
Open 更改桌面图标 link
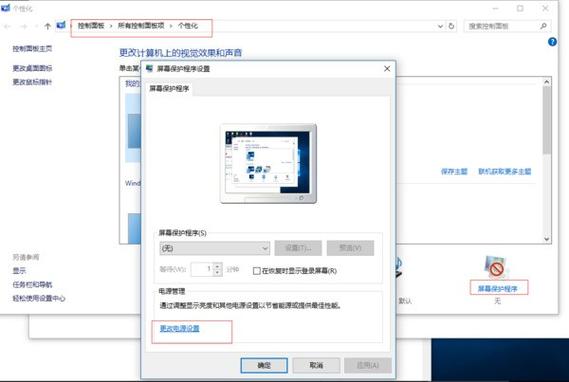click(32, 68)
